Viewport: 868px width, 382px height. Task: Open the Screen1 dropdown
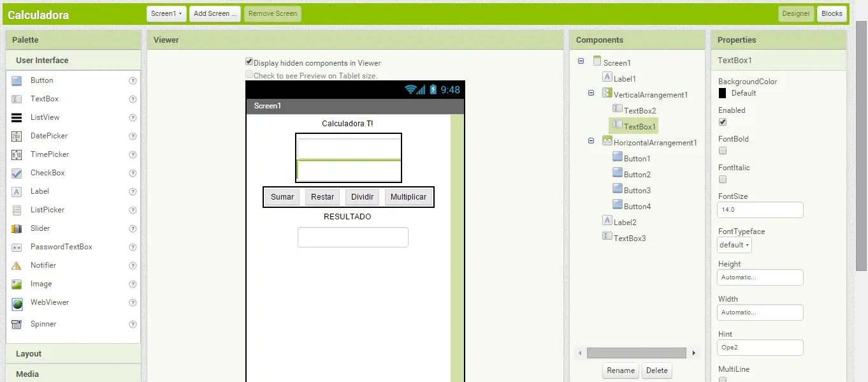tap(167, 13)
